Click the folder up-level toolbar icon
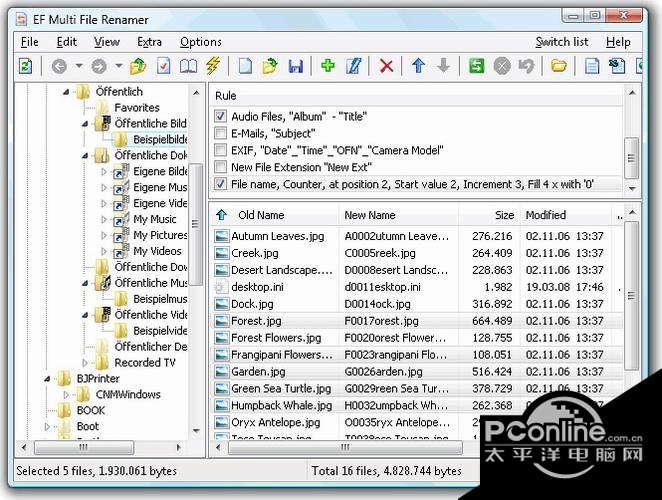This screenshot has width=662, height=500. pos(138,66)
